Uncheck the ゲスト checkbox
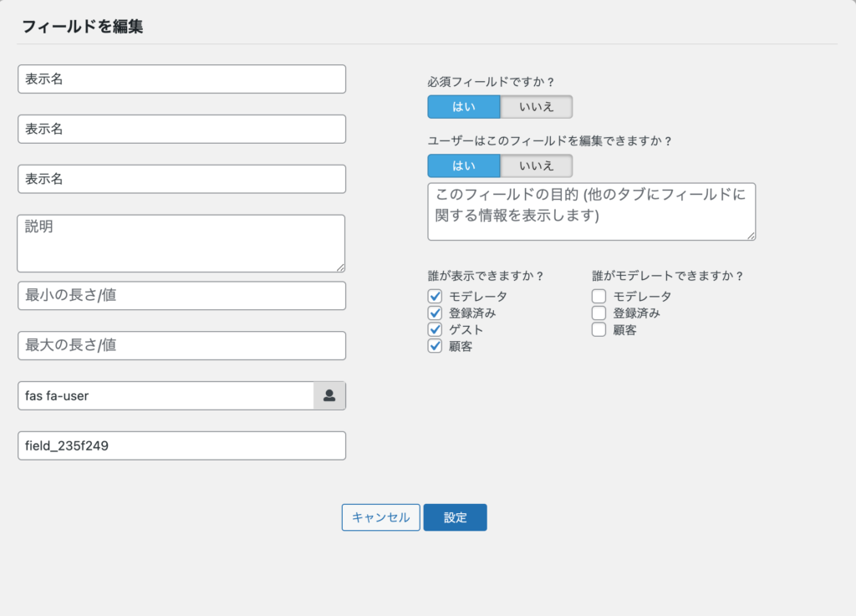This screenshot has height=616, width=856. coord(435,329)
